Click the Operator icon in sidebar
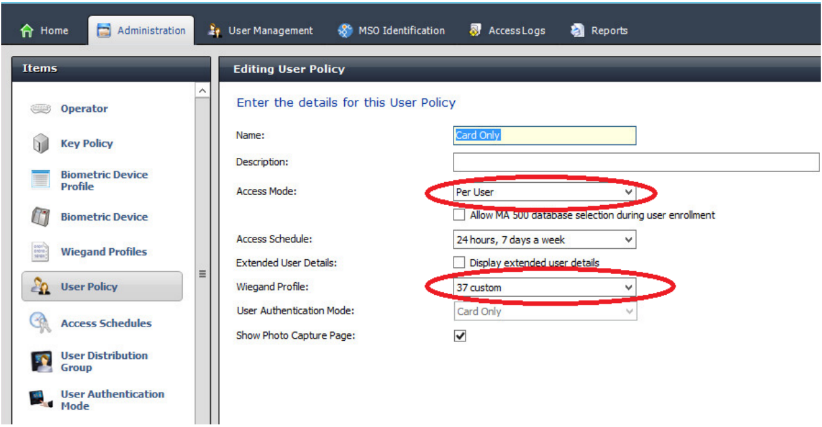Image resolution: width=822 pixels, height=427 pixels. coord(40,109)
